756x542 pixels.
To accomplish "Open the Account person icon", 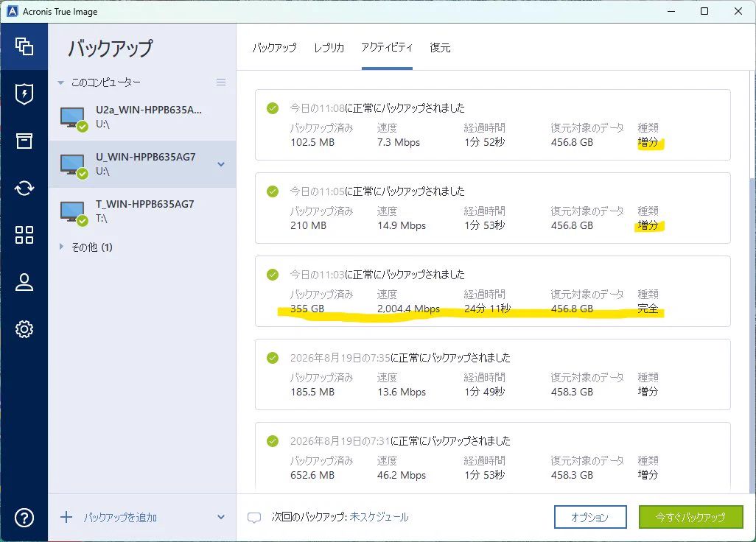I will pyautogui.click(x=24, y=282).
